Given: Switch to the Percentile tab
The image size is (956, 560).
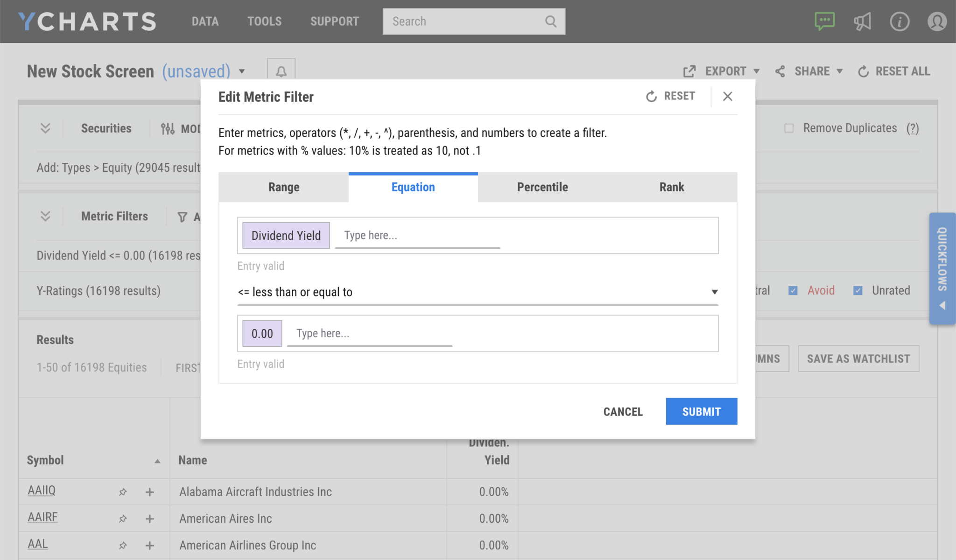Looking at the screenshot, I should click(543, 187).
